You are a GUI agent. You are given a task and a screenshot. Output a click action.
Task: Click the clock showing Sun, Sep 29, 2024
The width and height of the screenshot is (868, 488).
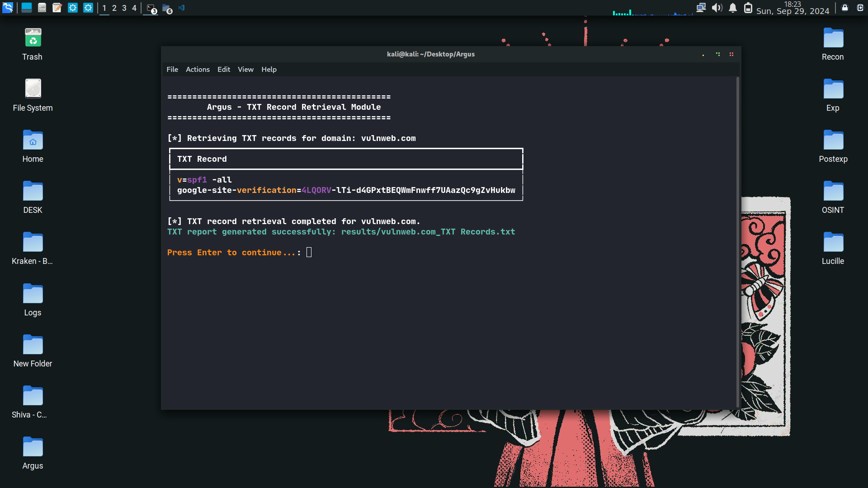pos(793,11)
